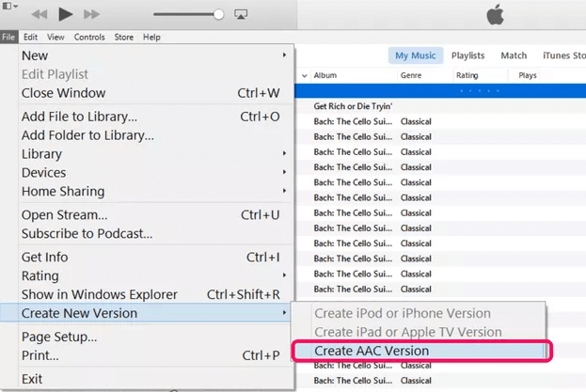Image resolution: width=586 pixels, height=392 pixels.
Task: Select Add File to Library
Action: click(x=79, y=118)
